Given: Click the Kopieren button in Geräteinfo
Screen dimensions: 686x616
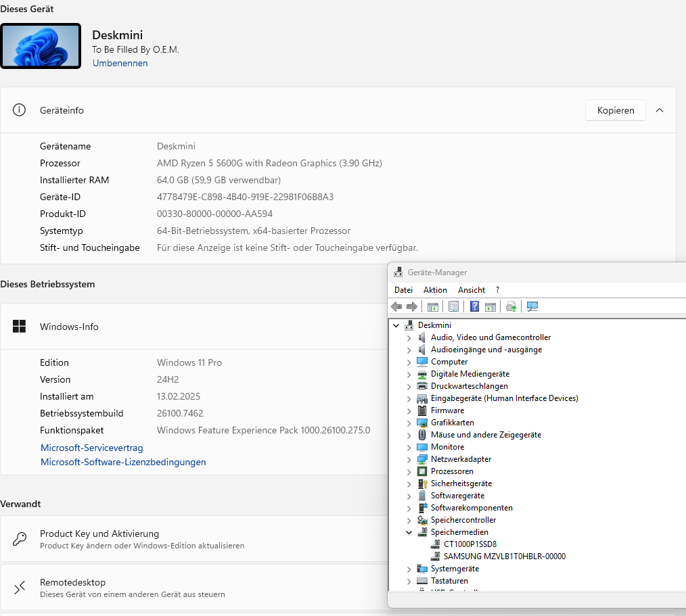Looking at the screenshot, I should click(616, 110).
